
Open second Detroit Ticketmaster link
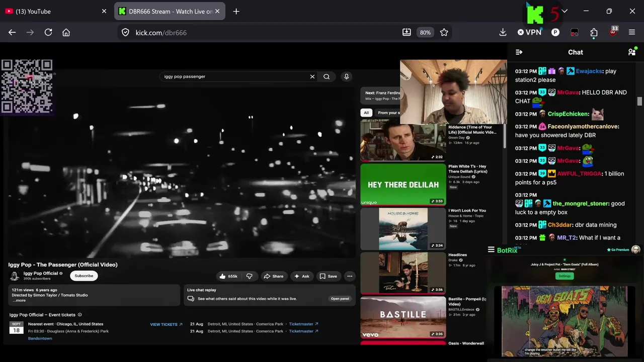(x=303, y=331)
